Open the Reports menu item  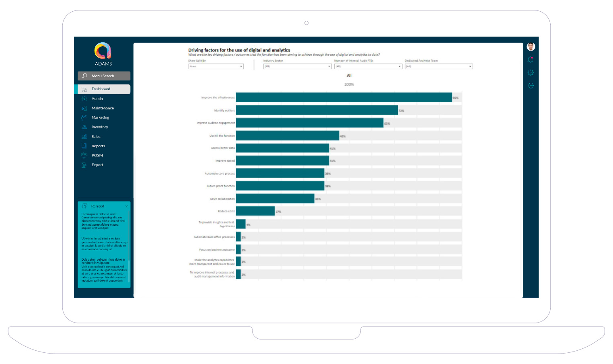[x=98, y=146]
